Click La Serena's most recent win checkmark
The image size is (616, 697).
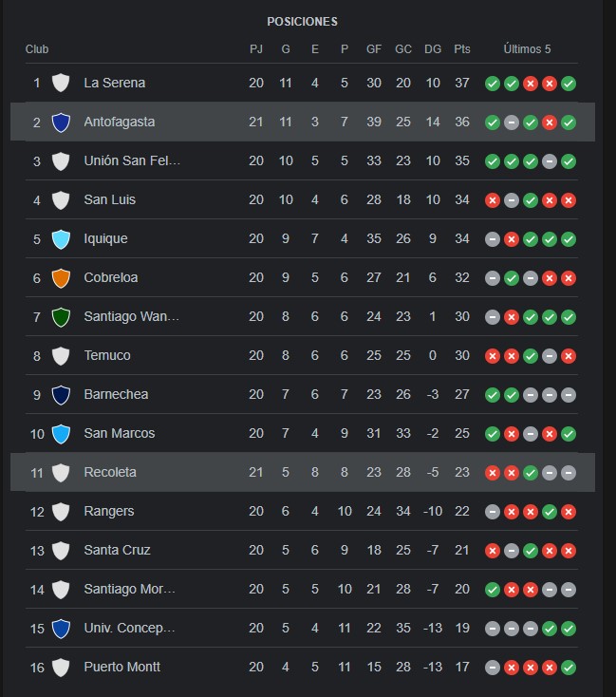coord(569,84)
